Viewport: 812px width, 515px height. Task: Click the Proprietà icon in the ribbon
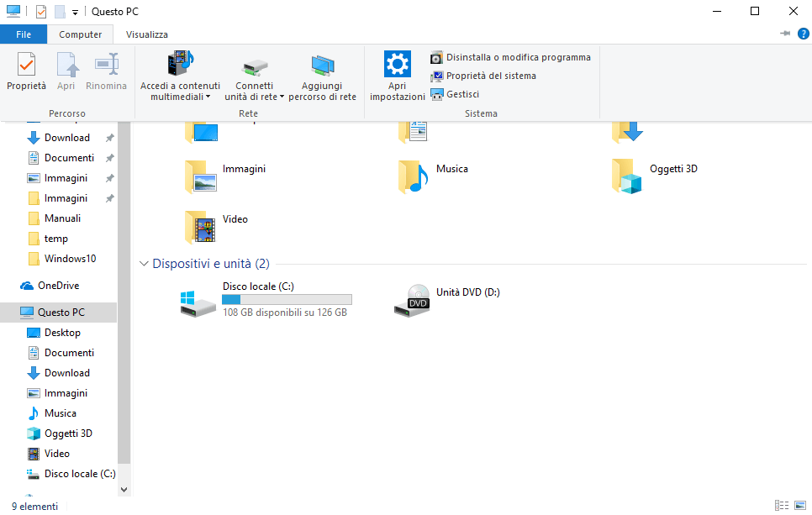pos(26,65)
